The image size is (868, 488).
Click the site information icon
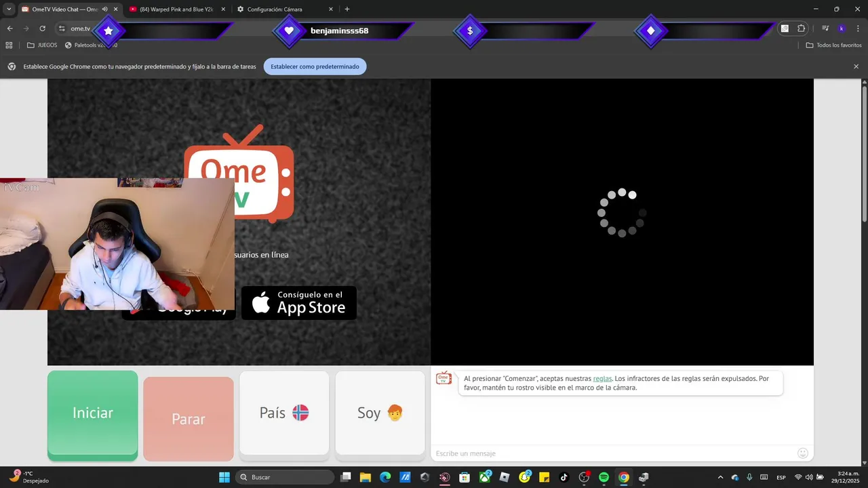pos(62,28)
